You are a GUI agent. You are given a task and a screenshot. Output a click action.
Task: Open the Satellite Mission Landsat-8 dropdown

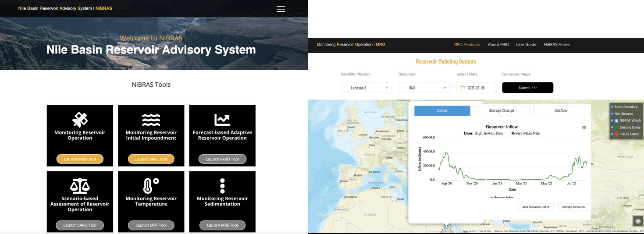click(x=366, y=88)
